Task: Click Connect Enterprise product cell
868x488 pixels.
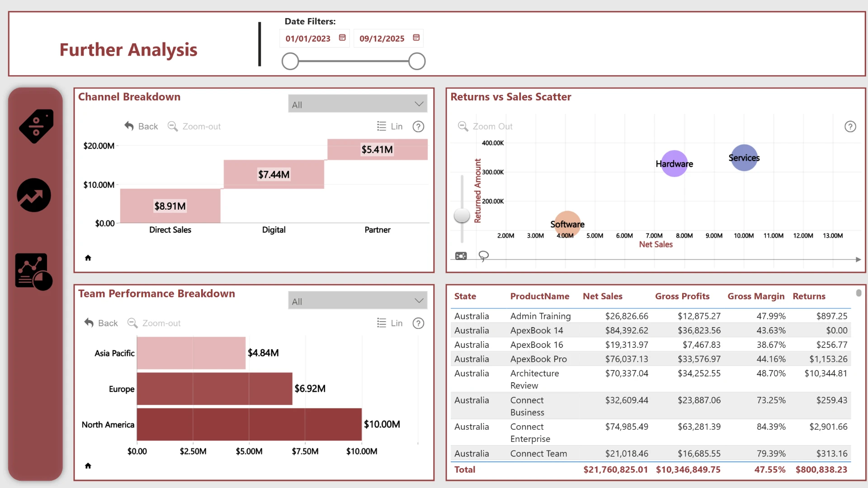Action: pyautogui.click(x=530, y=432)
